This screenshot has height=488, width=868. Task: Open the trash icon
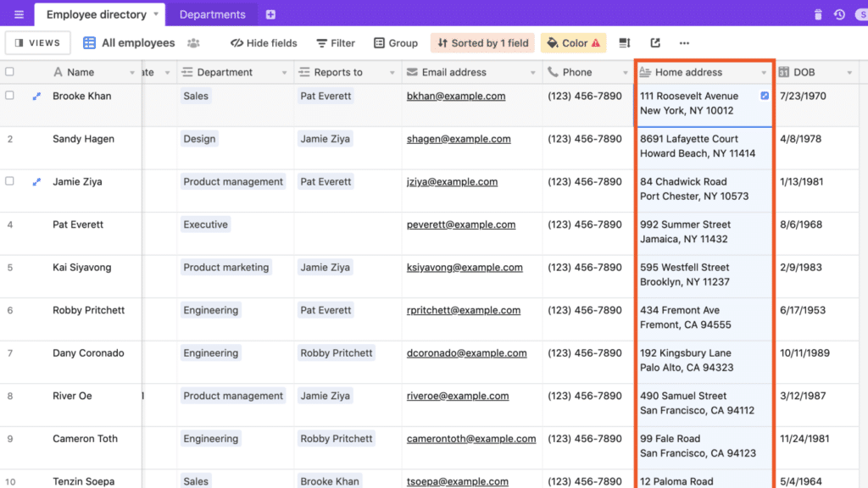818,14
